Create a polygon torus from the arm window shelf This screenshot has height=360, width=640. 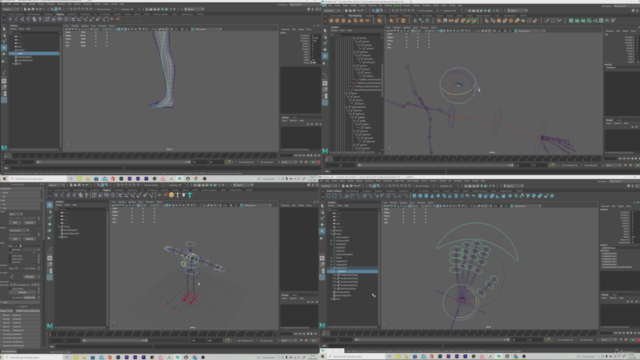(x=356, y=20)
